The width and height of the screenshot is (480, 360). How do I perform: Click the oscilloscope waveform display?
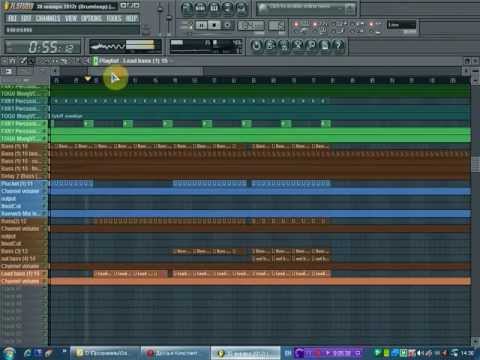point(107,47)
